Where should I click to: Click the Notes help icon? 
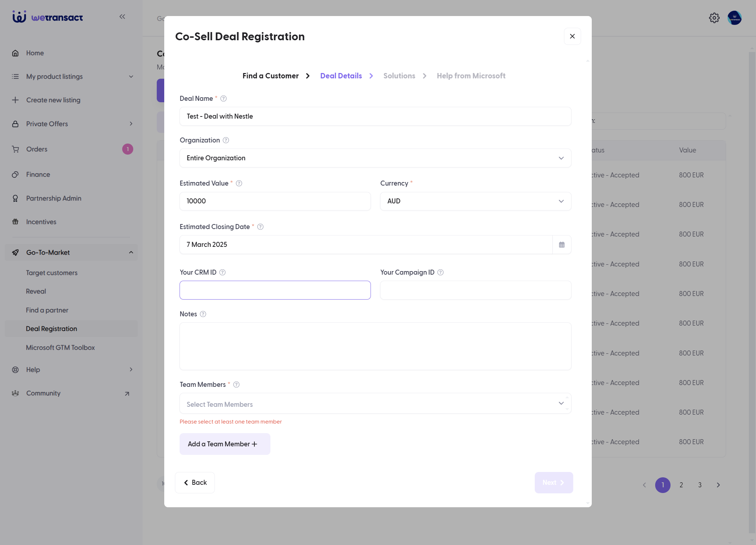(x=203, y=314)
